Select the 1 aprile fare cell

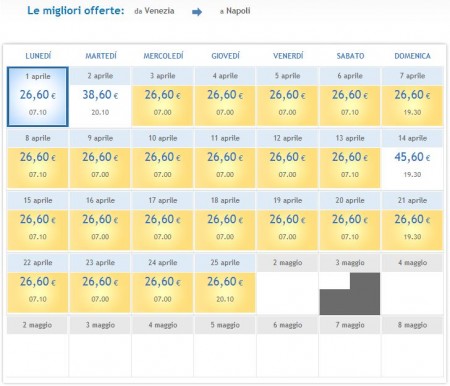click(x=38, y=97)
